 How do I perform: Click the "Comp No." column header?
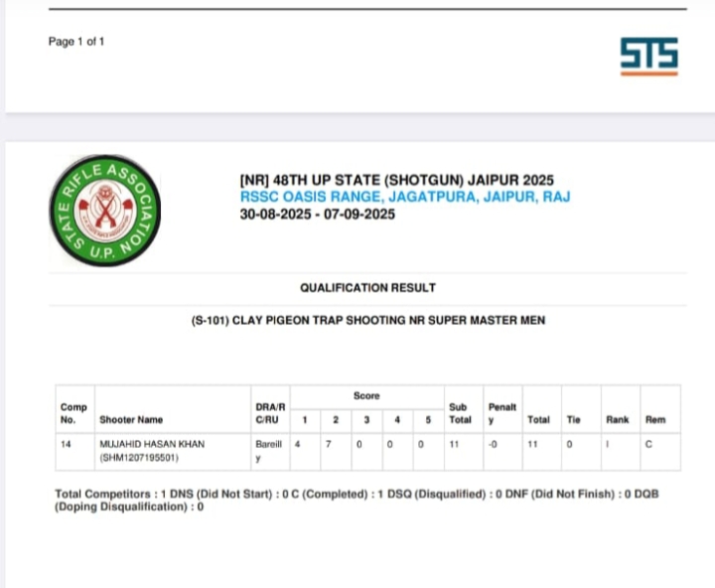(x=73, y=413)
